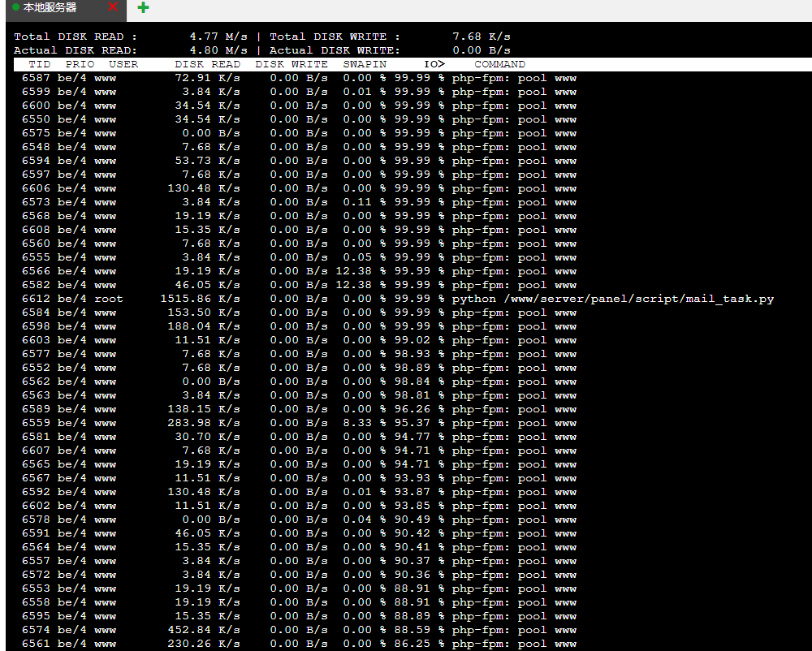Add a new terminal tab with green plus

pyautogui.click(x=143, y=7)
